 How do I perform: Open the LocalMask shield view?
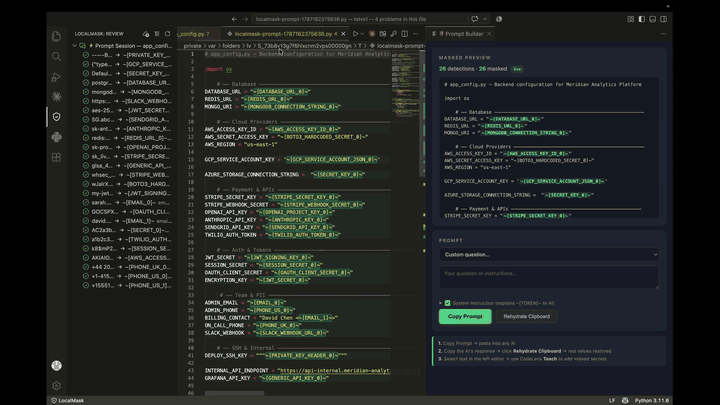(56, 117)
